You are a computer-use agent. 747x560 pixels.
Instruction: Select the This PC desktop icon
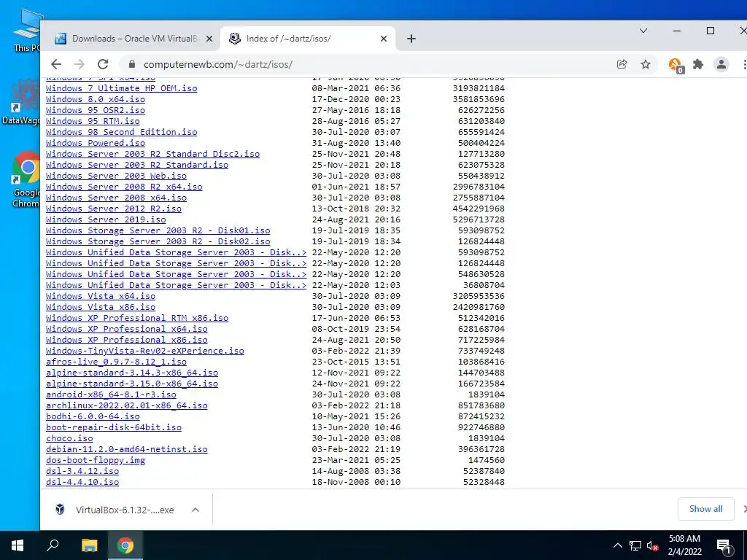coord(27,29)
